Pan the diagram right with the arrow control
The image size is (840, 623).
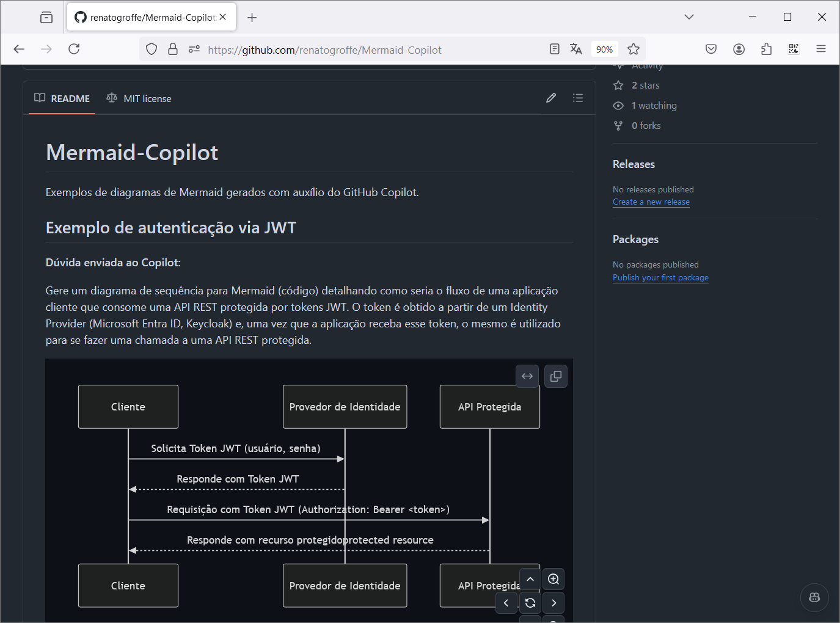553,602
